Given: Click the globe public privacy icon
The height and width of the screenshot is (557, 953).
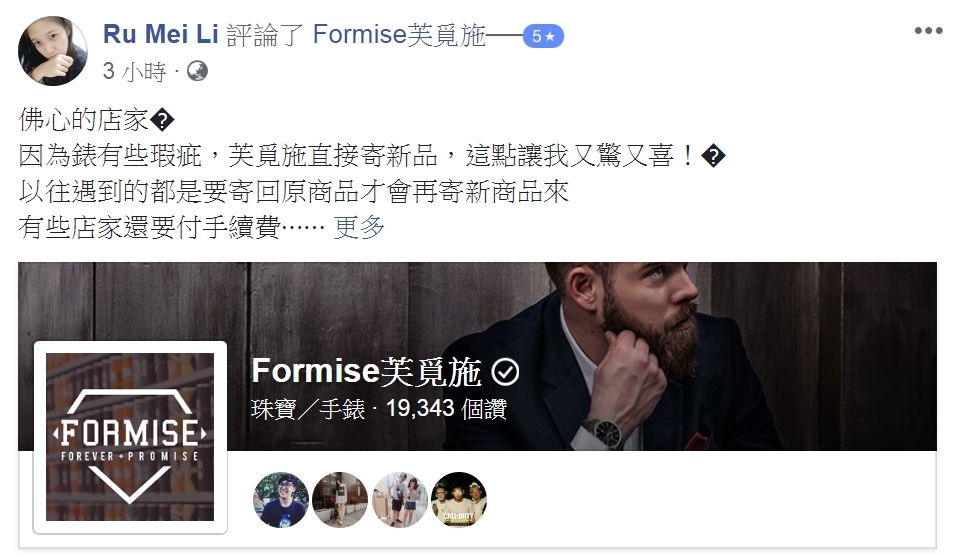Looking at the screenshot, I should click(197, 71).
